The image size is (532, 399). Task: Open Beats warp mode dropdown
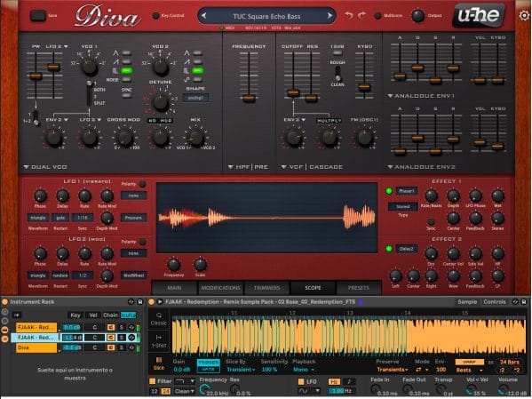coord(470,370)
